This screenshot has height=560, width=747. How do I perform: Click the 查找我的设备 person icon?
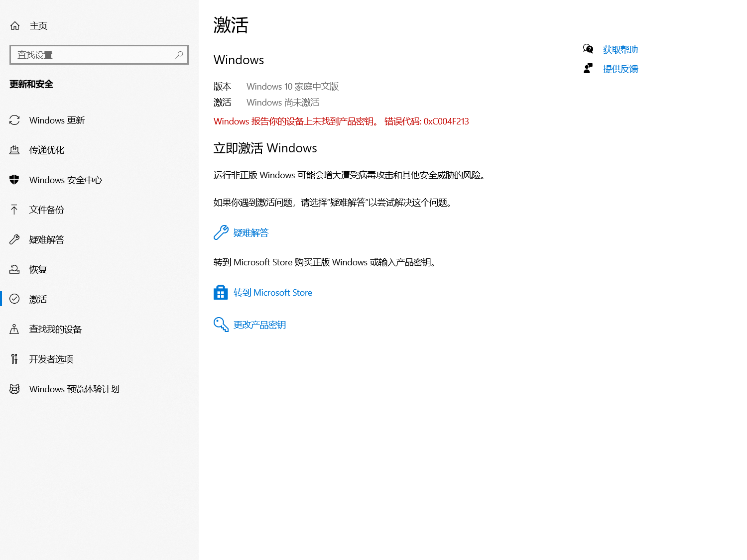click(14, 329)
